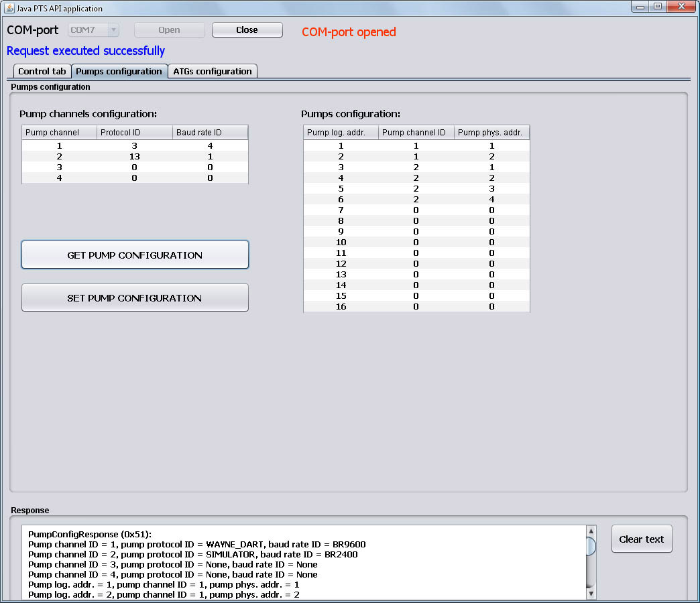Viewport: 700px width, 603px height.
Task: Click the response area scrollbar thumb
Action: tap(591, 546)
